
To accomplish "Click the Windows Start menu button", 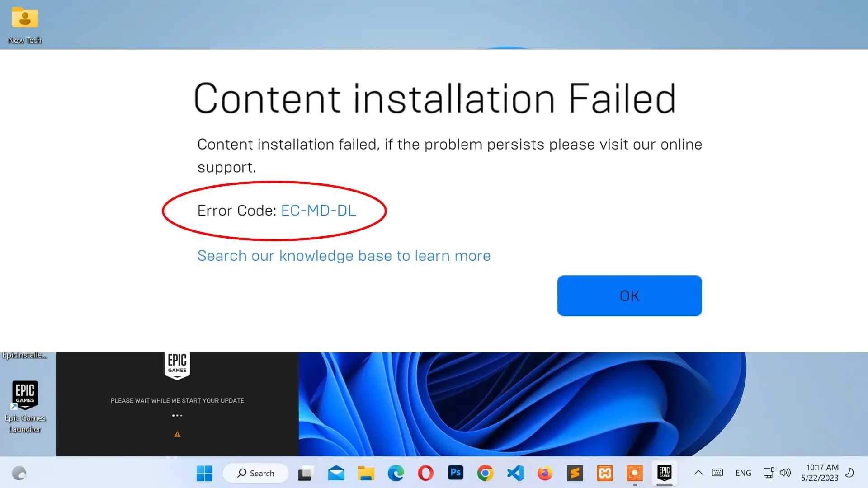I will click(x=204, y=473).
